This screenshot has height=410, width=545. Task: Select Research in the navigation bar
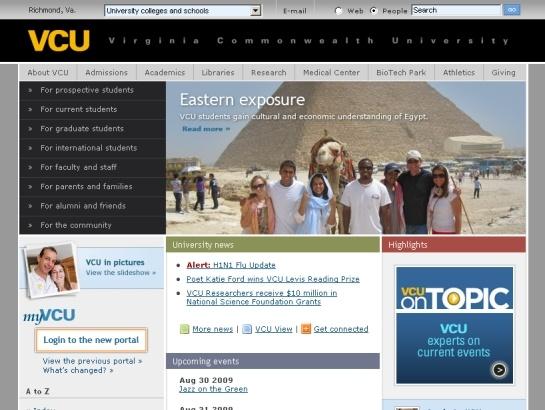(x=269, y=73)
